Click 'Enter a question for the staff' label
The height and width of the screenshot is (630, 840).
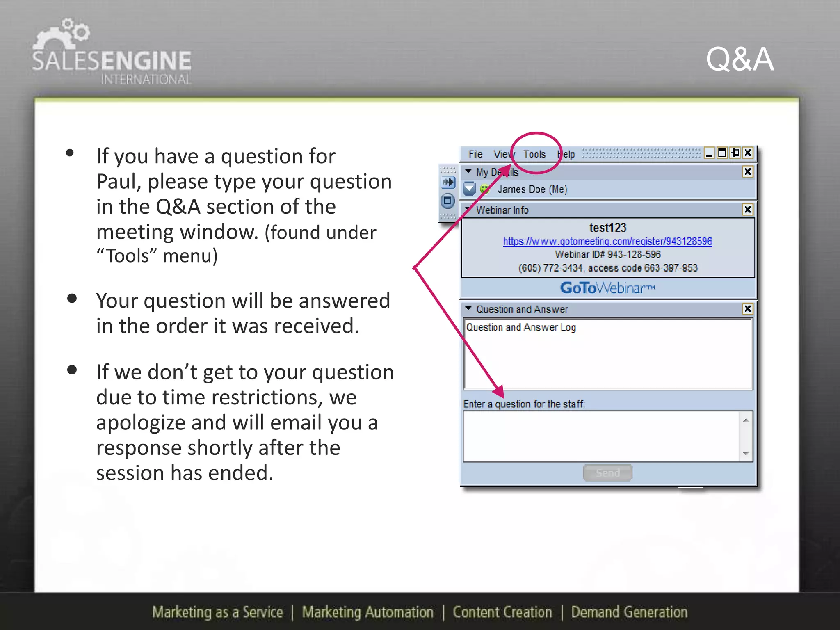[524, 404]
